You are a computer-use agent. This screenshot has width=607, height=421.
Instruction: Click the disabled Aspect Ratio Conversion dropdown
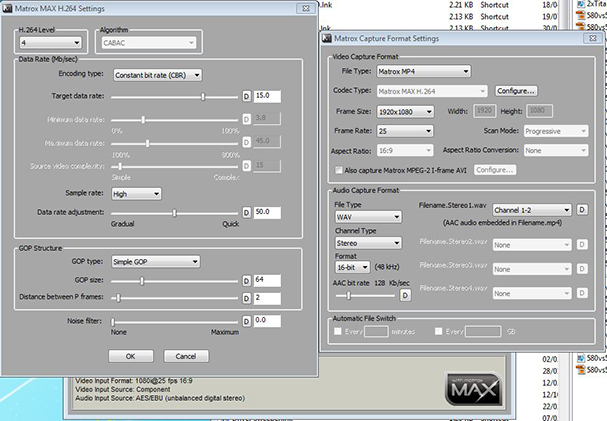(x=556, y=151)
